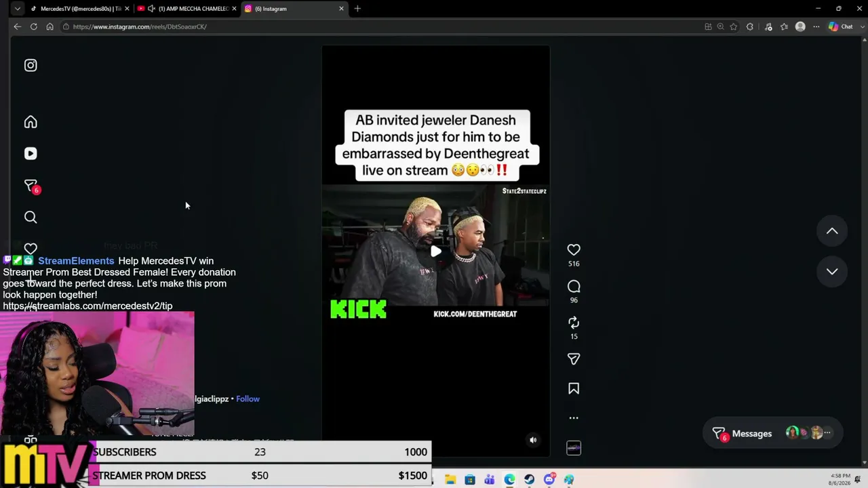Click the 516 likes count
This screenshot has width=868, height=488.
tap(574, 264)
